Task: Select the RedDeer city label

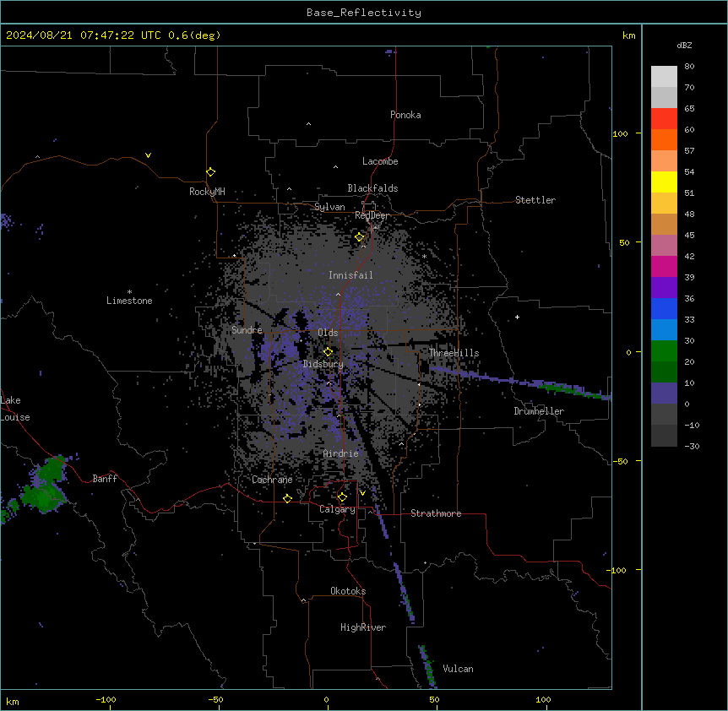Action: tap(372, 215)
